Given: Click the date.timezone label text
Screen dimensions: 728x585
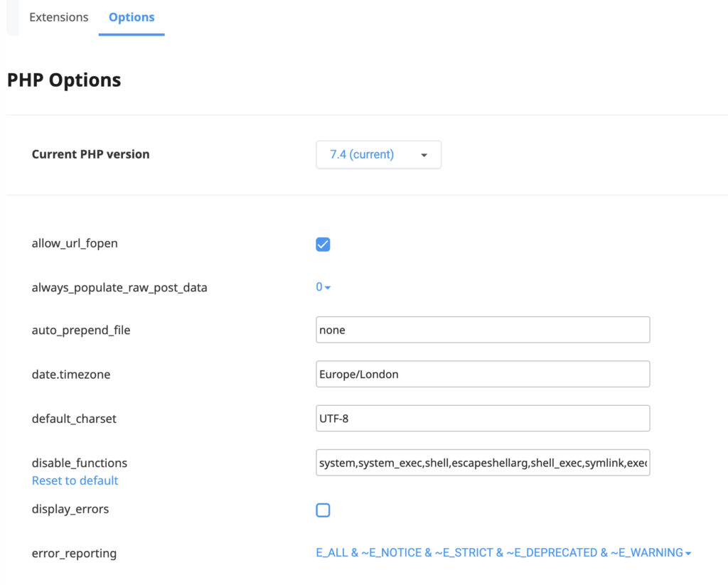Looking at the screenshot, I should click(x=71, y=375).
